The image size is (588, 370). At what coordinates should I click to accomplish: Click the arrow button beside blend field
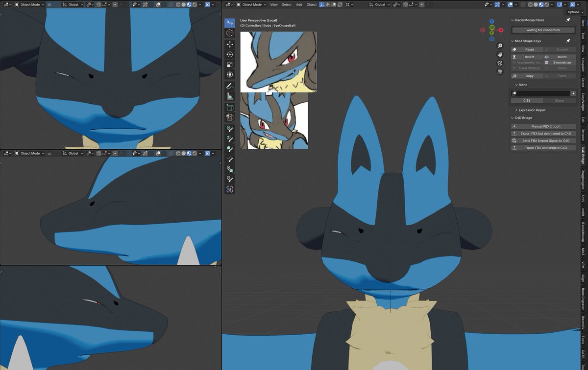tap(573, 93)
